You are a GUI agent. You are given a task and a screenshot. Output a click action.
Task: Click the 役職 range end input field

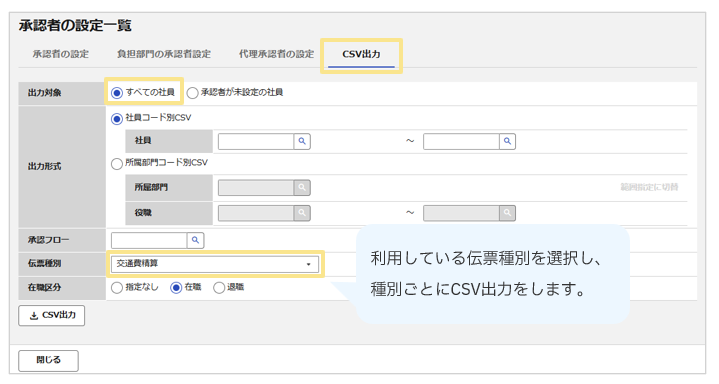coord(461,213)
